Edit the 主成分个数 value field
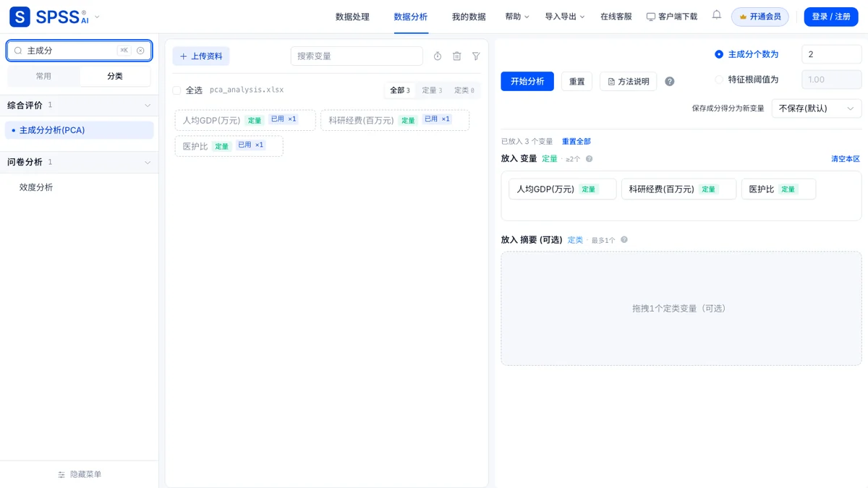 [832, 54]
